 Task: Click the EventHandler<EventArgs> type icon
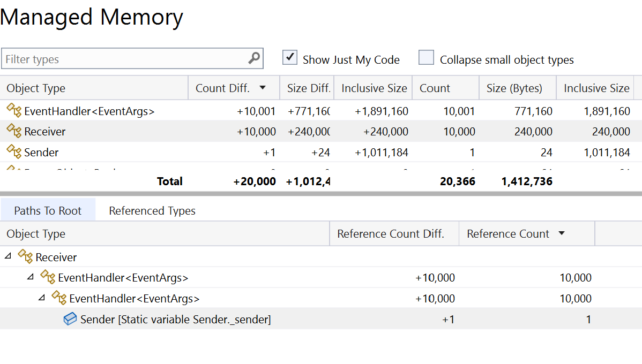click(13, 111)
